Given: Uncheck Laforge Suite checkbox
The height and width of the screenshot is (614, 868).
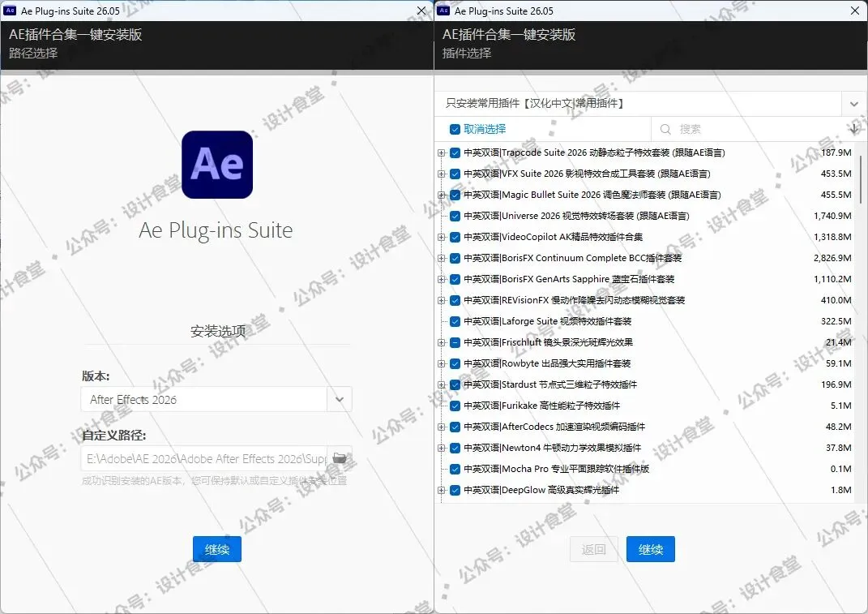Looking at the screenshot, I should click(455, 321).
